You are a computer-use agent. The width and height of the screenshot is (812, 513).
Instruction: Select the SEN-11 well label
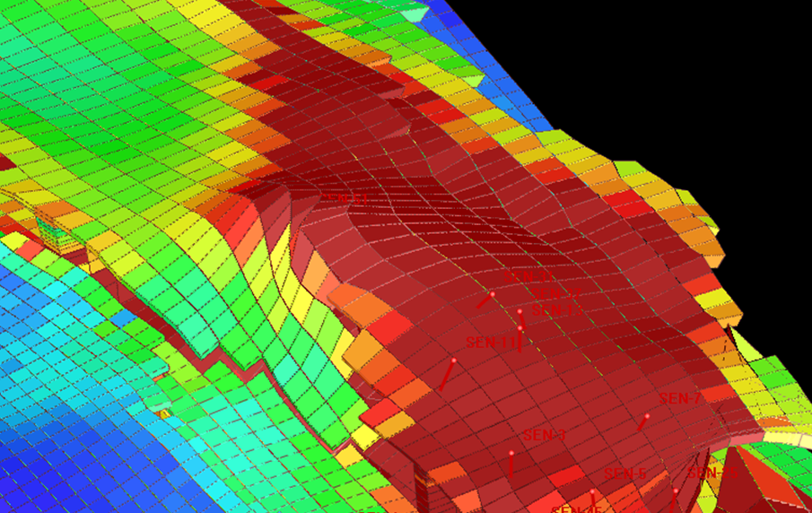pyautogui.click(x=493, y=343)
